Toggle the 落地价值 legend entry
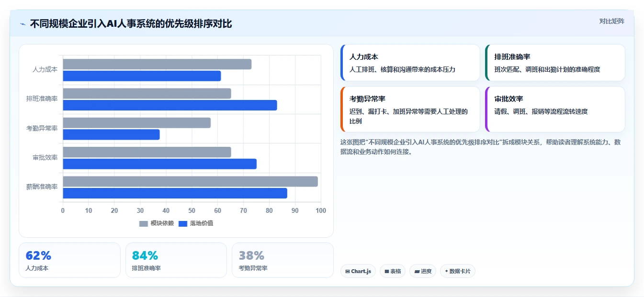The height and width of the screenshot is (297, 644). (196, 223)
